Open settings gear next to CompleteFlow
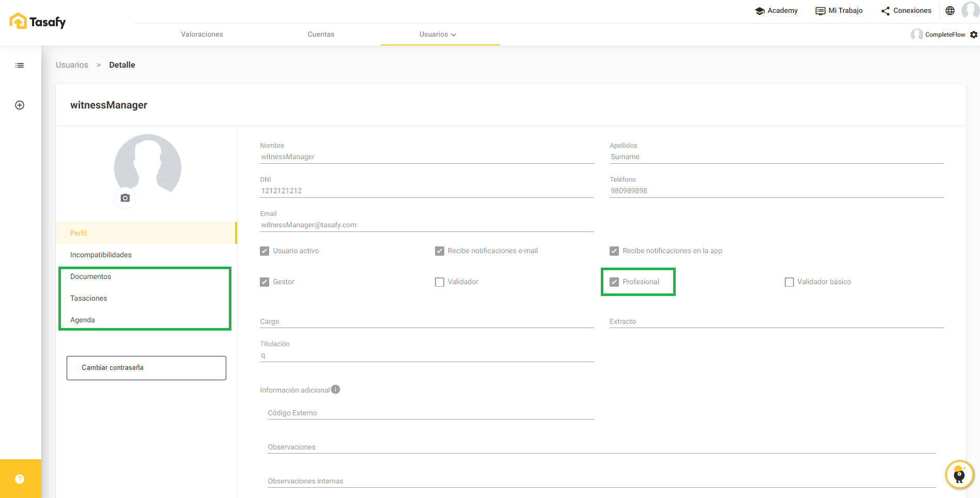Viewport: 980px width, 498px height. [974, 35]
